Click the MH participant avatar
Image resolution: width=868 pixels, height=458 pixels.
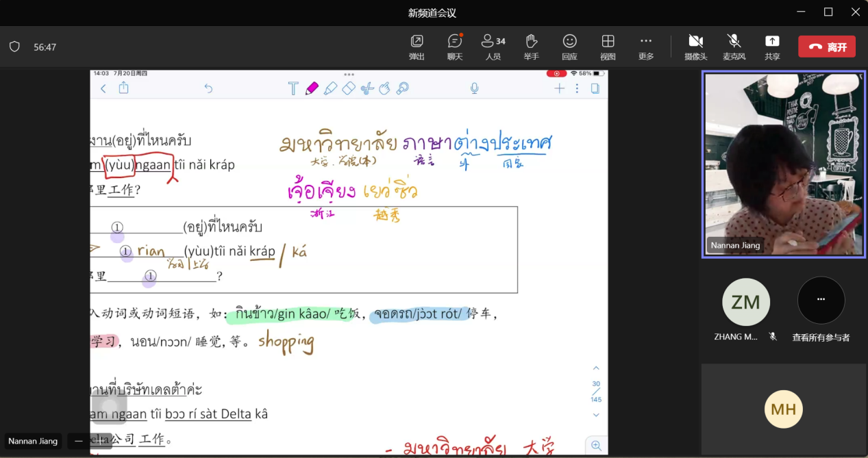click(x=783, y=409)
